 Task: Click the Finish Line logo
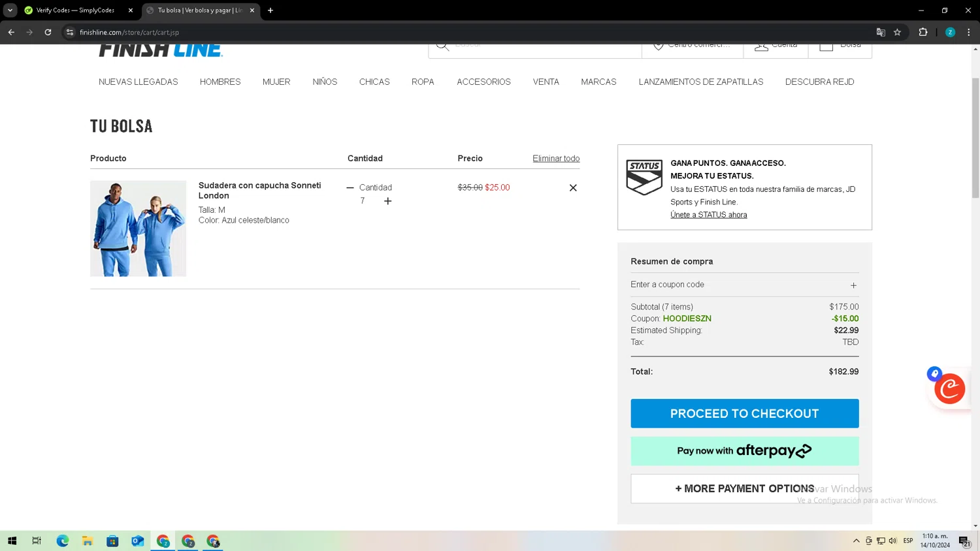[x=161, y=50]
